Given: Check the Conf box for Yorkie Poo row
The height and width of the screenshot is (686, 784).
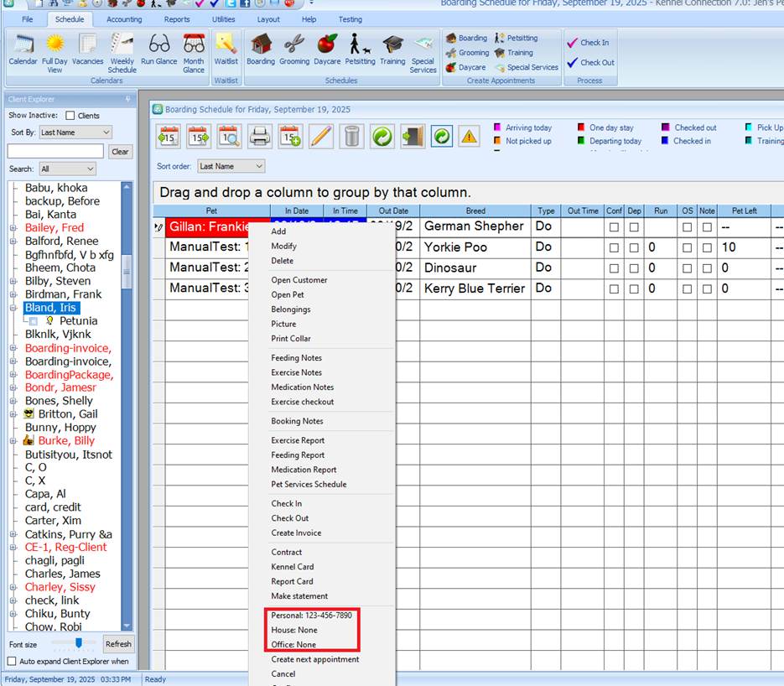Looking at the screenshot, I should (x=615, y=248).
